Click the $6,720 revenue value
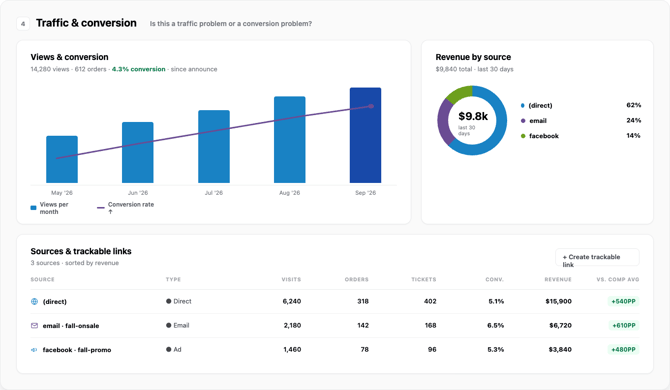The width and height of the screenshot is (670, 390). (560, 325)
